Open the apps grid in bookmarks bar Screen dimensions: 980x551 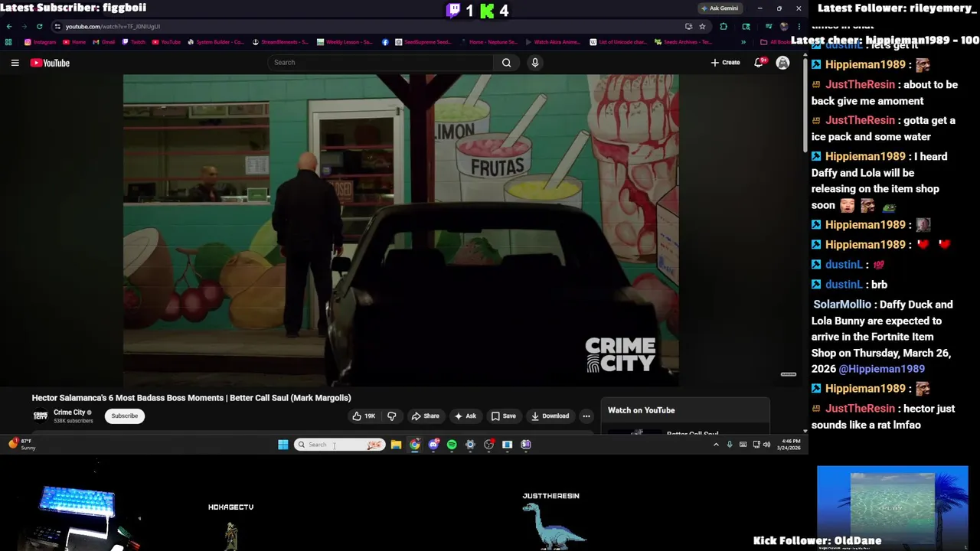tap(8, 42)
